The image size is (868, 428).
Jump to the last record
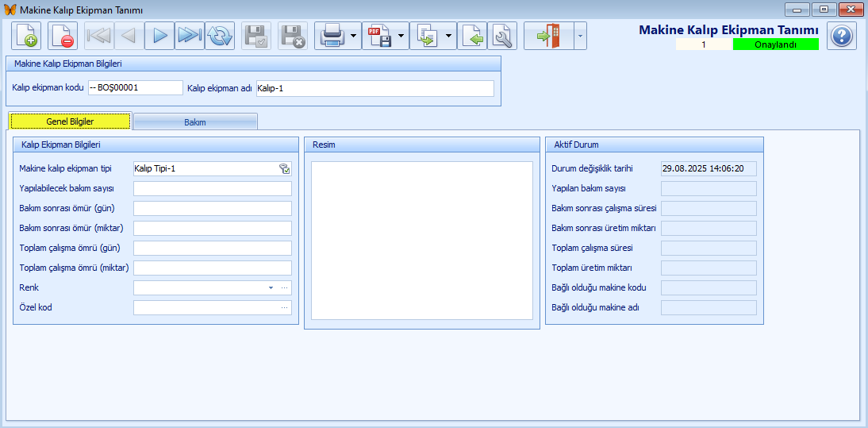190,36
